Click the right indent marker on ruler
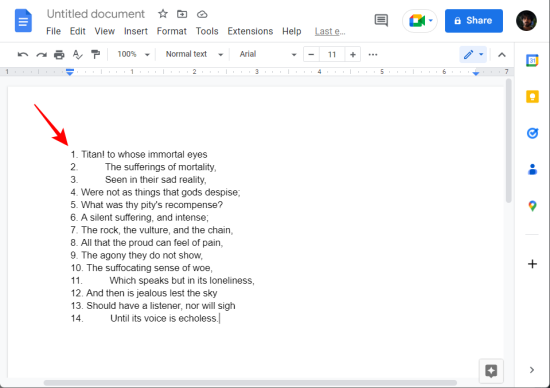This screenshot has width=550, height=388. coord(476,73)
